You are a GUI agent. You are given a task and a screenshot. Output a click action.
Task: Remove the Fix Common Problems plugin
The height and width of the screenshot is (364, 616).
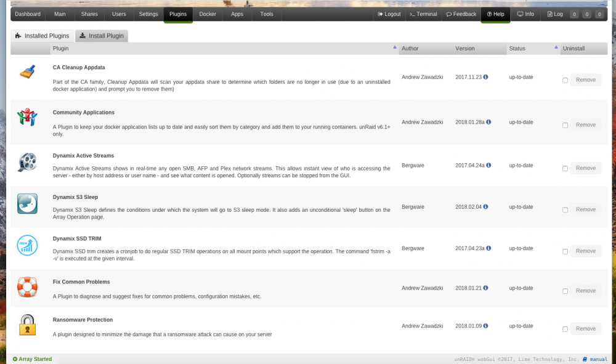(586, 291)
